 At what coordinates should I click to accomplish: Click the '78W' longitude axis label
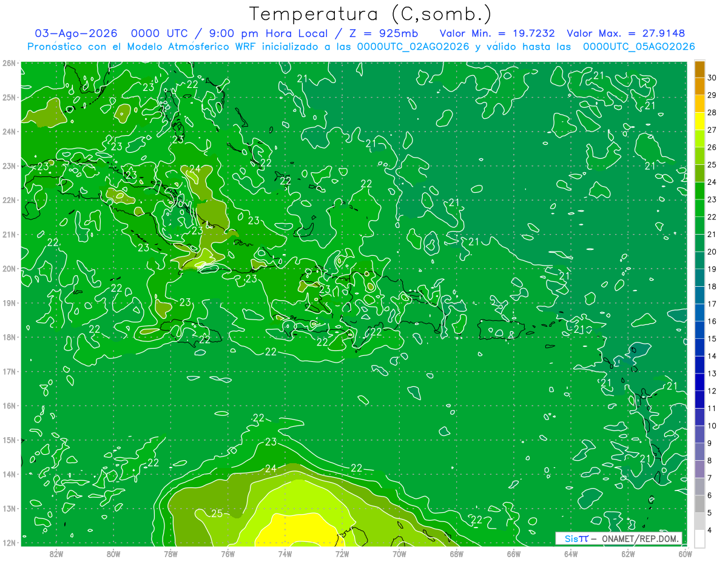[x=170, y=553]
